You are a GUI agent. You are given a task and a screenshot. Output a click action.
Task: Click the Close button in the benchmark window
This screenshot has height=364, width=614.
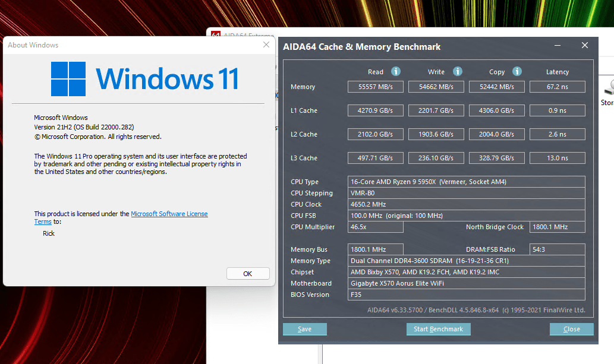[572, 329]
